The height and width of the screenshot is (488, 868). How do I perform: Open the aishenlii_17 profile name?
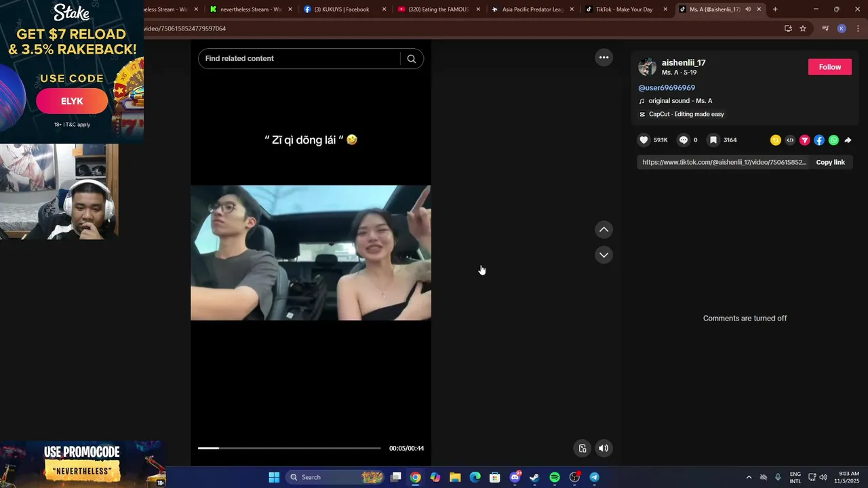(x=684, y=63)
